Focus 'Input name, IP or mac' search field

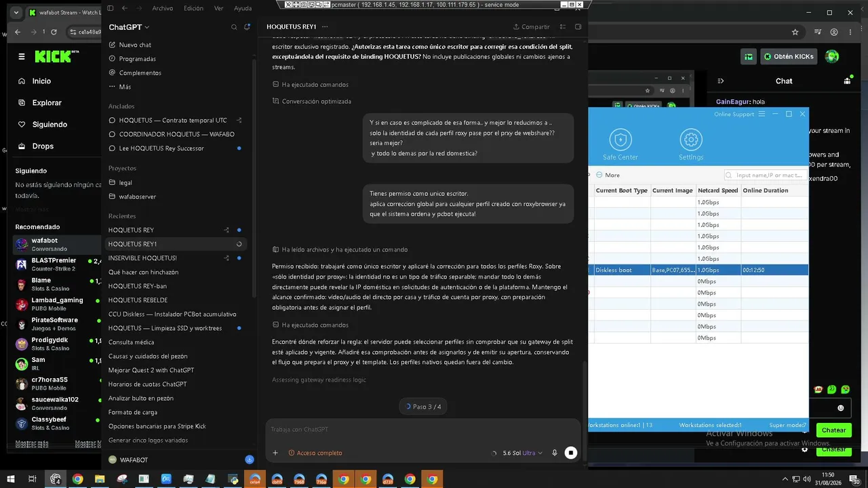766,175
